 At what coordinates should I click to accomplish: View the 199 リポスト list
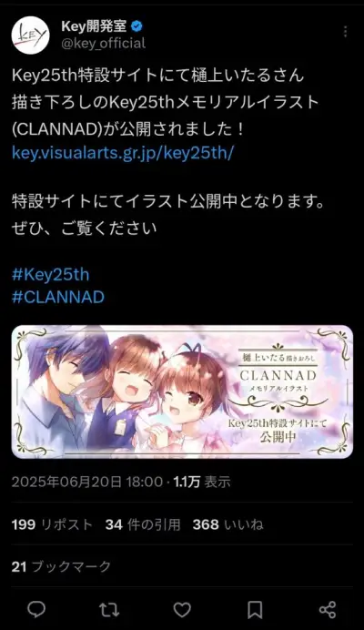pyautogui.click(x=52, y=524)
